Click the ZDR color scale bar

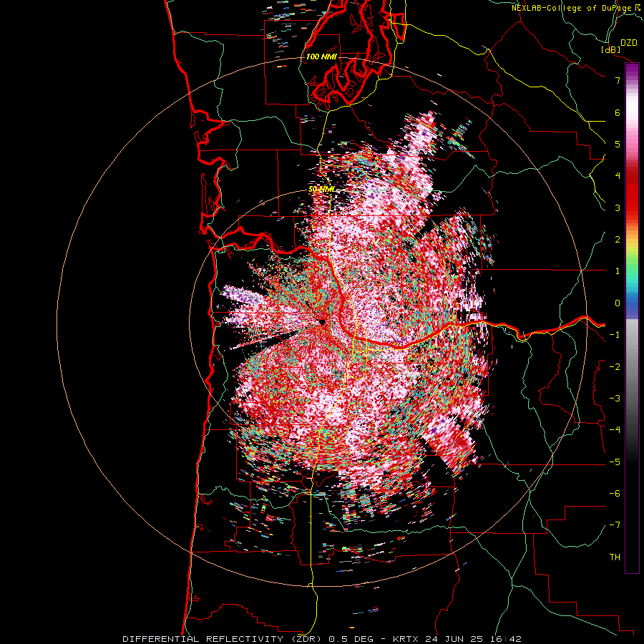tap(632, 318)
